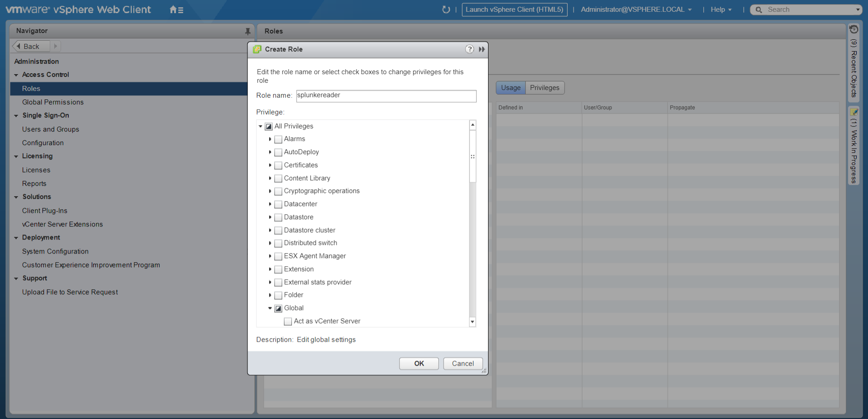
Task: Sort by the User/Group column
Action: coord(625,108)
